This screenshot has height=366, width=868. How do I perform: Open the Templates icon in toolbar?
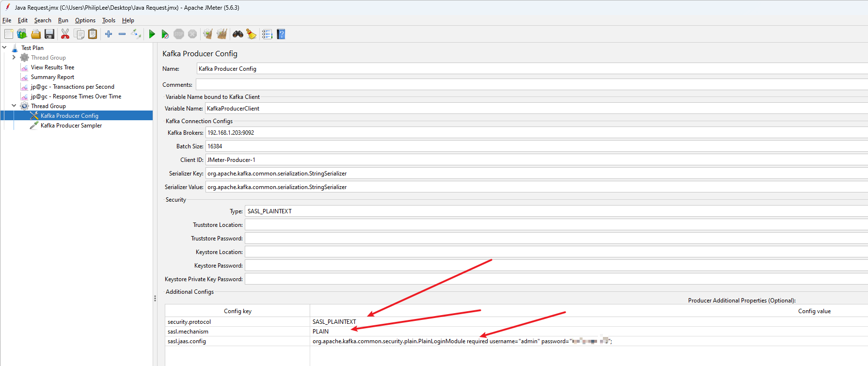22,34
